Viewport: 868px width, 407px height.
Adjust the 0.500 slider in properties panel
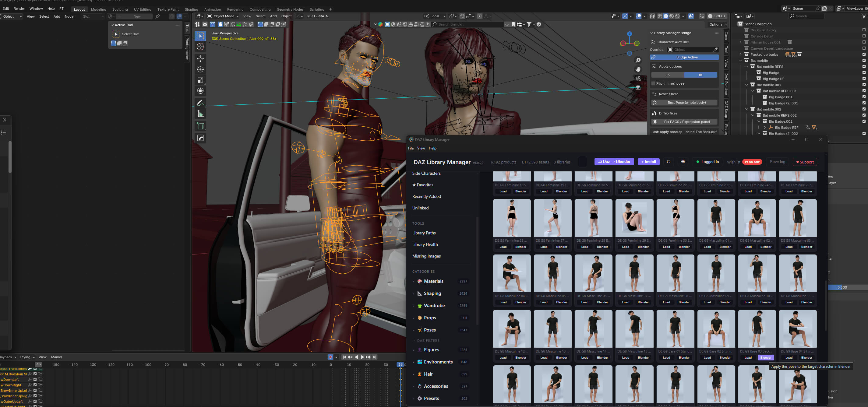click(848, 287)
